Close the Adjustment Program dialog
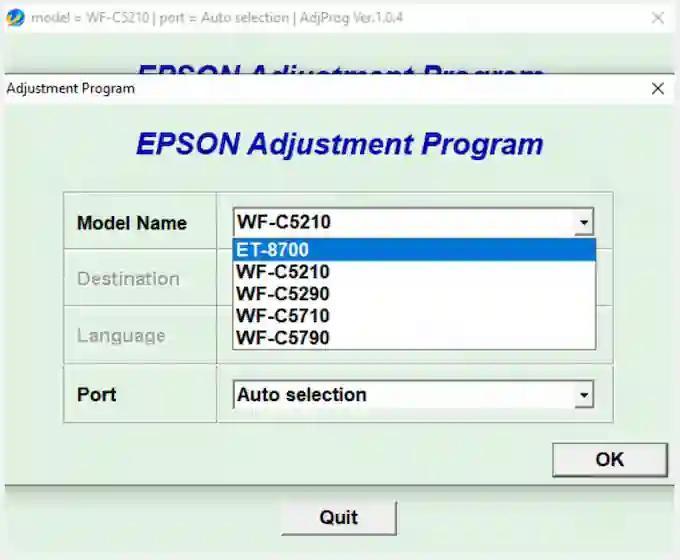Viewport: 680px width, 560px height. (x=658, y=88)
